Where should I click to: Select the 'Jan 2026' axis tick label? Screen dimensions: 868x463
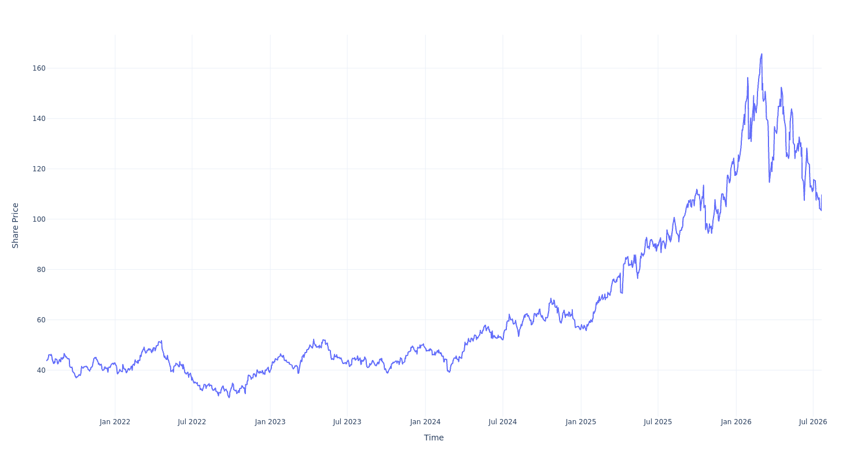click(x=736, y=422)
